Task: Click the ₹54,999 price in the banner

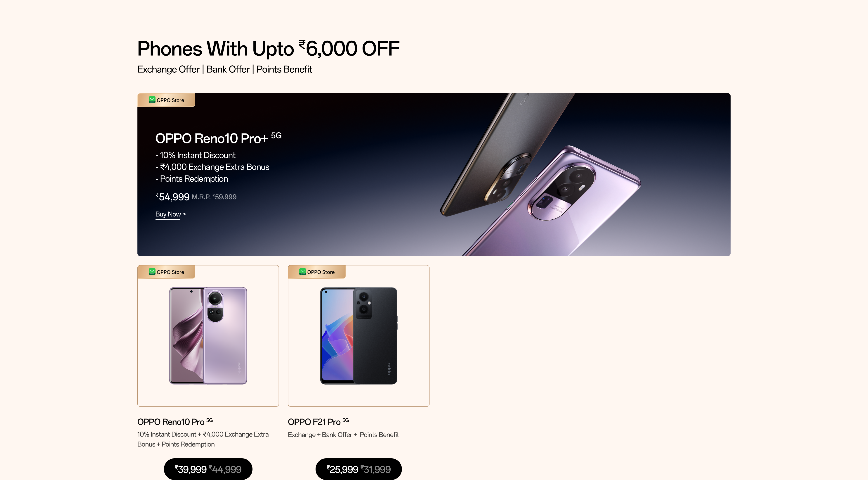Action: [172, 197]
